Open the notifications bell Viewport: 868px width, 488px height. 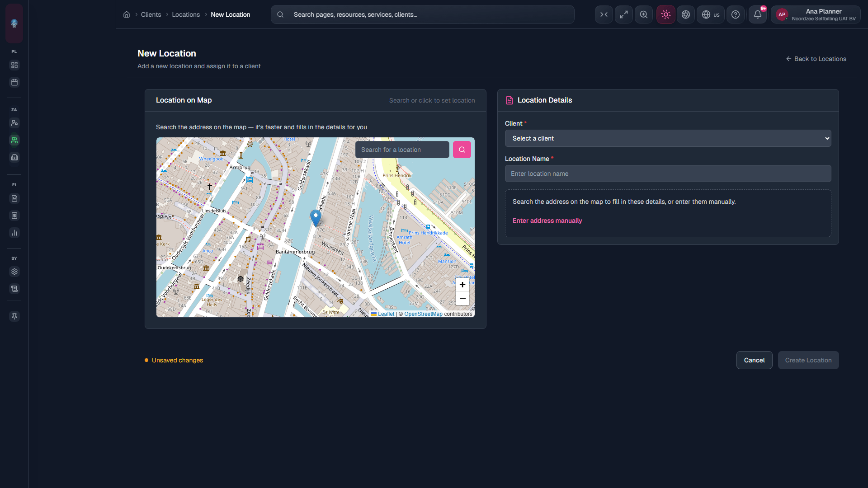[x=758, y=14]
